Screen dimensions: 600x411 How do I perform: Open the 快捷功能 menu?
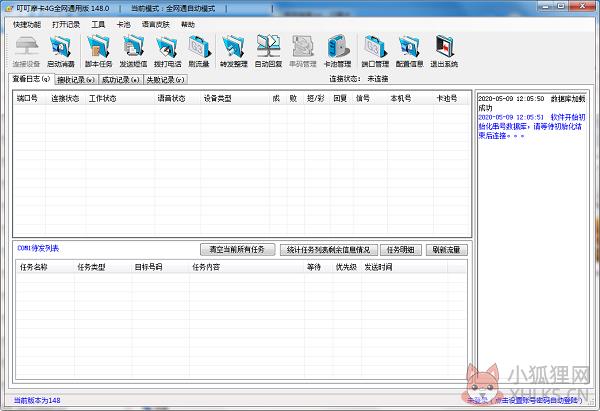(27, 24)
